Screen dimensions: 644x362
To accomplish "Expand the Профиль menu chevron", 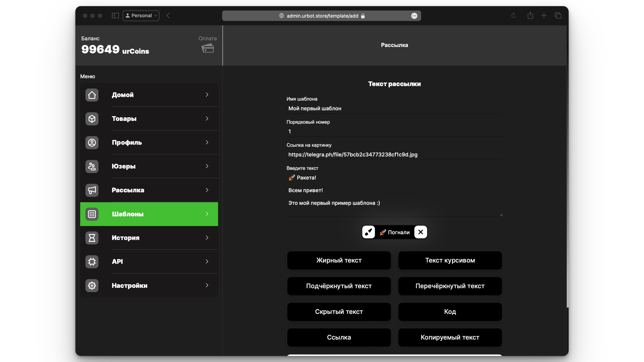I will point(207,143).
